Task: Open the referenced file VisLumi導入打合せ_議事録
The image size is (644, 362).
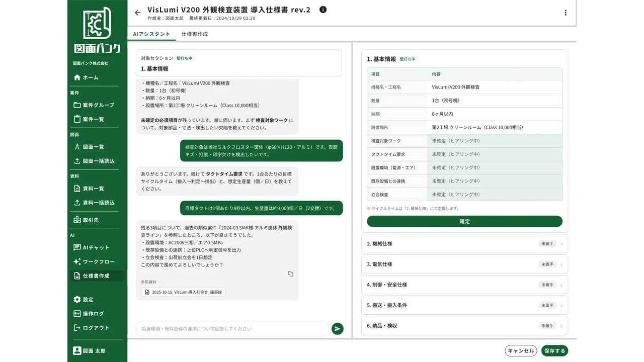Action: pyautogui.click(x=183, y=292)
